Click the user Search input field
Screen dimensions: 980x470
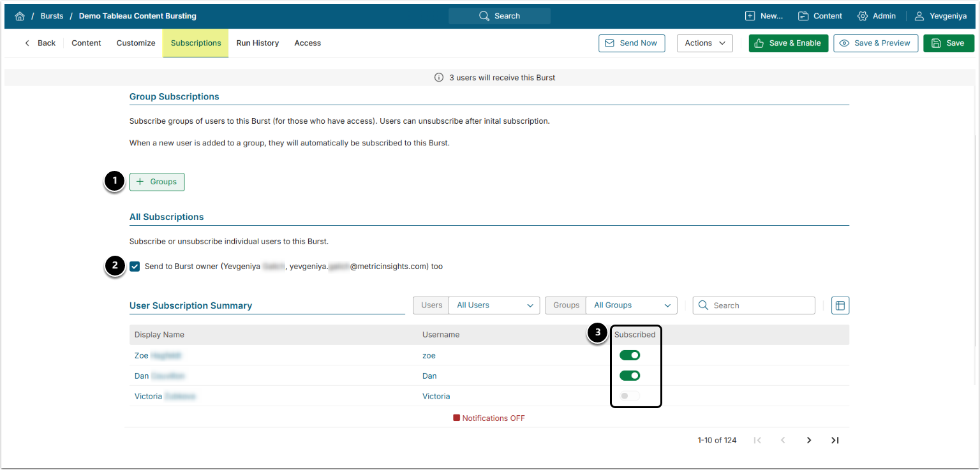[x=759, y=305]
